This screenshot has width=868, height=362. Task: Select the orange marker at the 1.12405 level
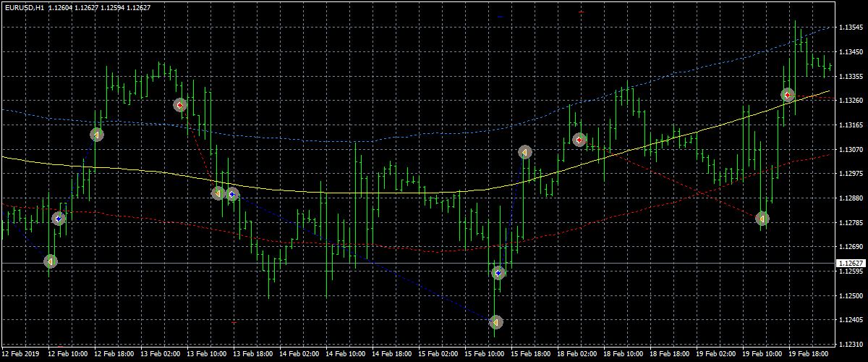point(495,321)
